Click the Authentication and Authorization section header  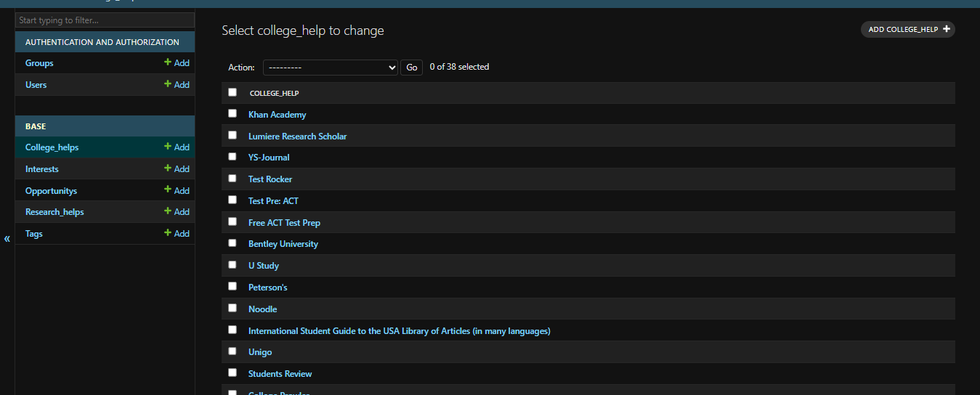102,42
